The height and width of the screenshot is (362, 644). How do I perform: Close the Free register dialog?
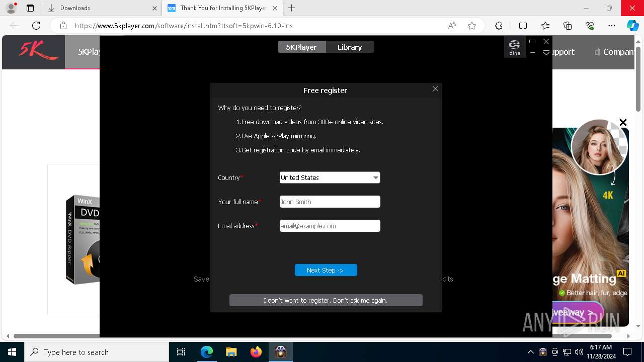435,89
